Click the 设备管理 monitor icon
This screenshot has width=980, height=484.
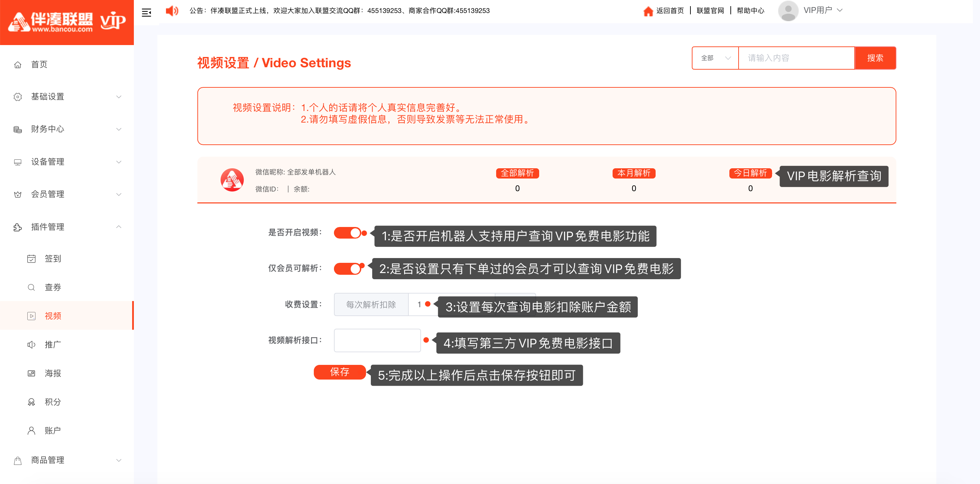pyautogui.click(x=17, y=162)
